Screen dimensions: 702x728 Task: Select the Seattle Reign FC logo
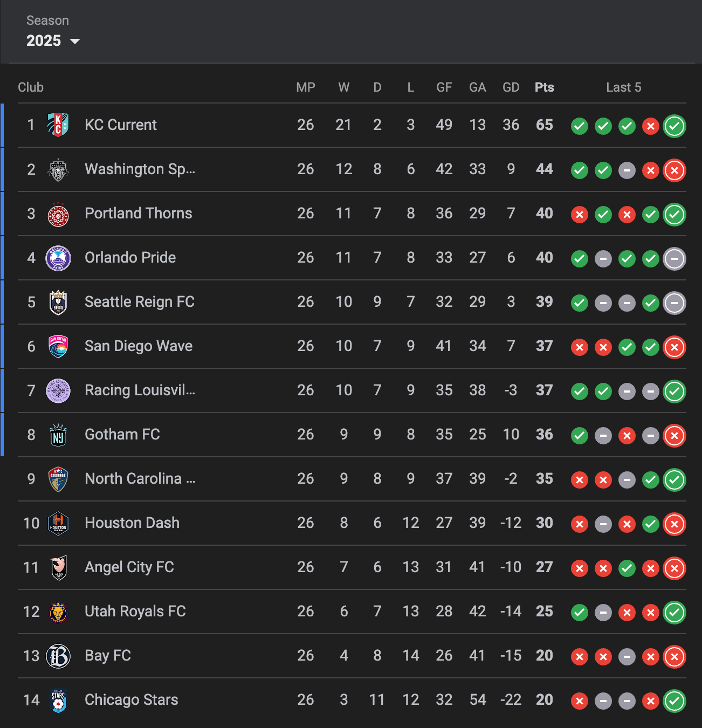[x=58, y=302]
